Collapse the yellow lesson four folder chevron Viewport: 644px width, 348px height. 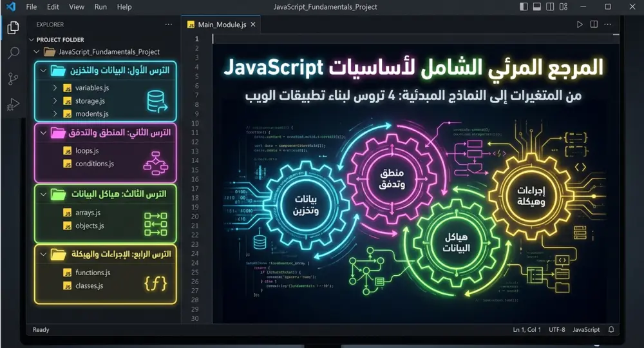[43, 255]
